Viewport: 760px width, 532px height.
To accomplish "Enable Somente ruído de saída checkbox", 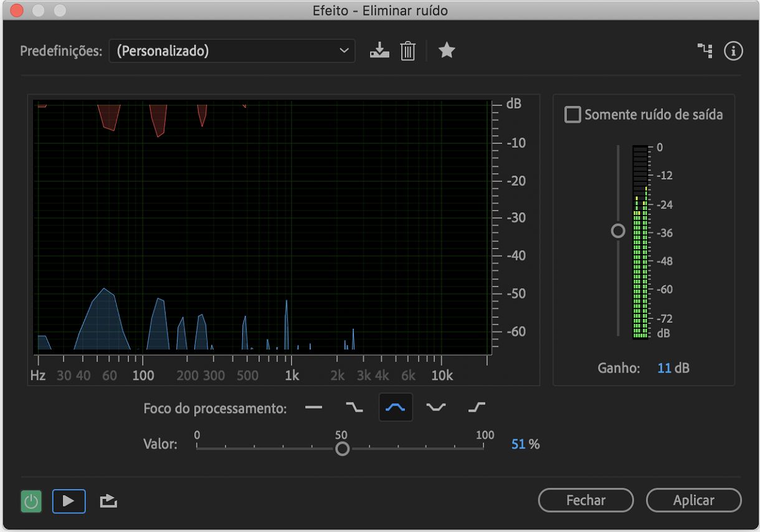I will (x=572, y=115).
